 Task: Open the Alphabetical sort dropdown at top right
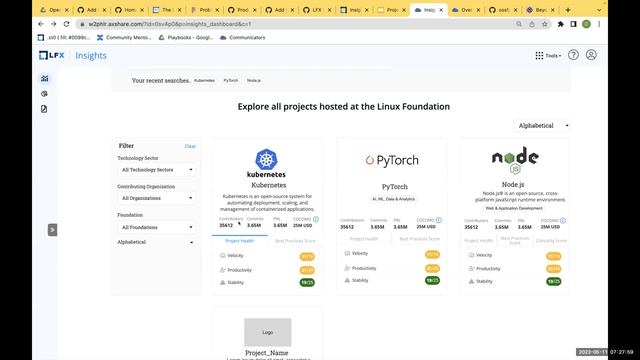pos(542,126)
